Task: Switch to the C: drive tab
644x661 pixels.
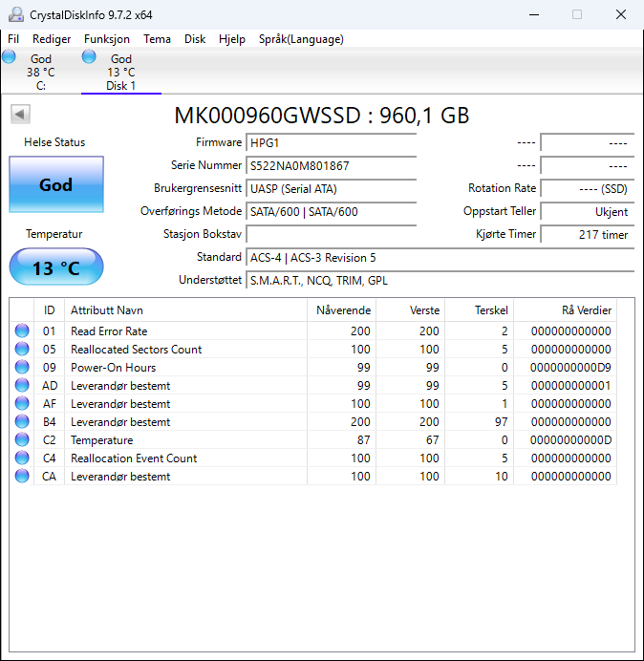Action: coord(40,72)
